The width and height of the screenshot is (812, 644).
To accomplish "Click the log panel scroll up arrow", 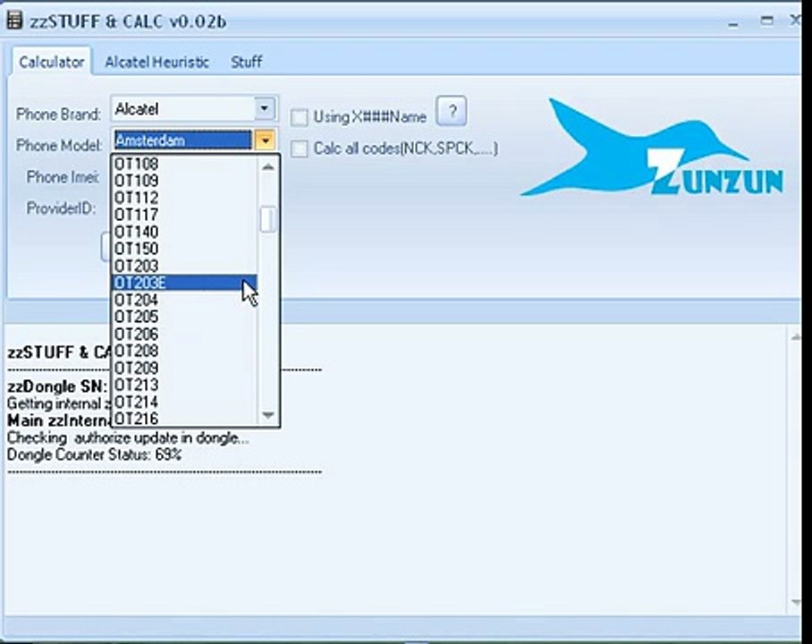I will pyautogui.click(x=795, y=338).
